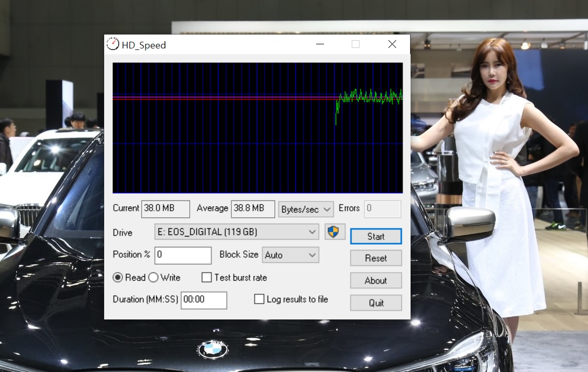Click the "Drive" label
This screenshot has width=588, height=372.
(123, 233)
